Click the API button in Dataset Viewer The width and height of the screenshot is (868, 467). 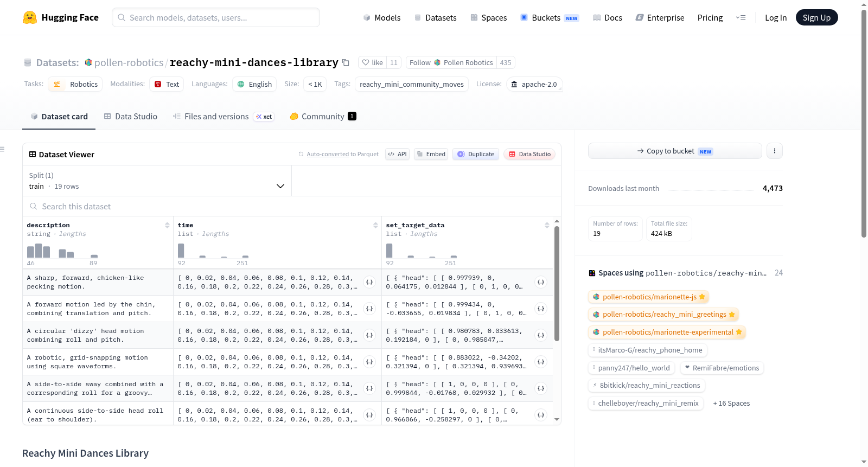[397, 154]
